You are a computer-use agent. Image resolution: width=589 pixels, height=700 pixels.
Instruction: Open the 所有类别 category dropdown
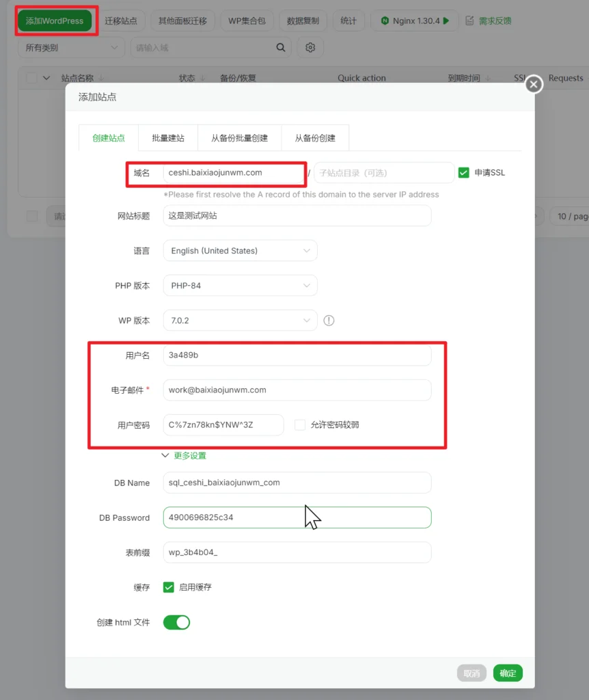click(71, 47)
